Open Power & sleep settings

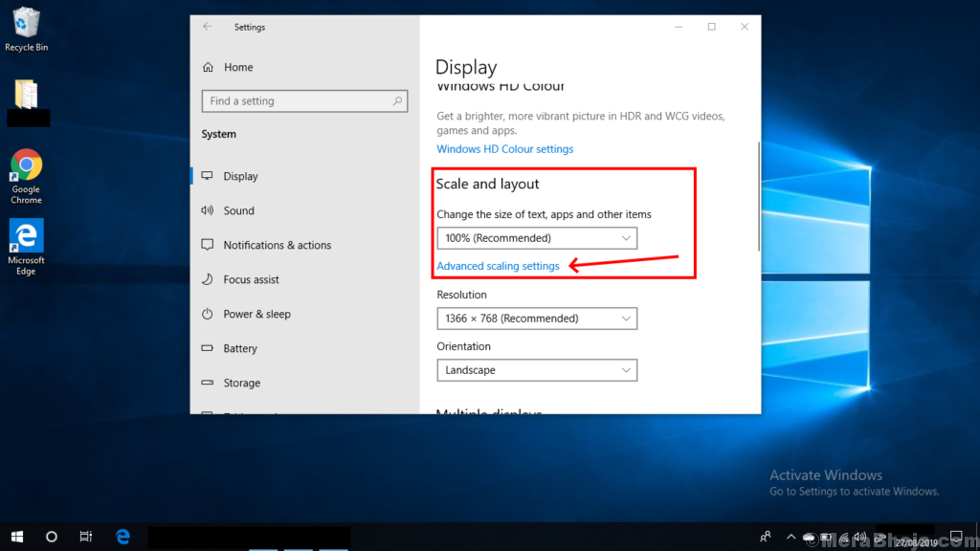pos(209,314)
